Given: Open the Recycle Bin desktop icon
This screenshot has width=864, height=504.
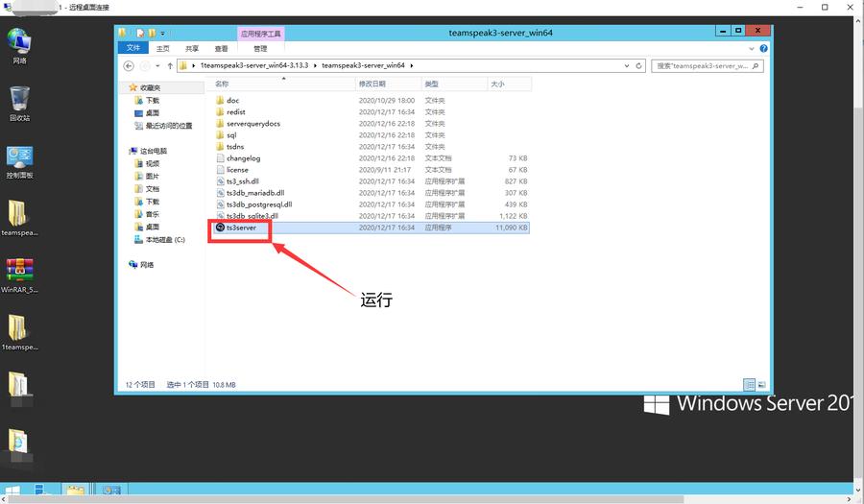Looking at the screenshot, I should pos(19,100).
